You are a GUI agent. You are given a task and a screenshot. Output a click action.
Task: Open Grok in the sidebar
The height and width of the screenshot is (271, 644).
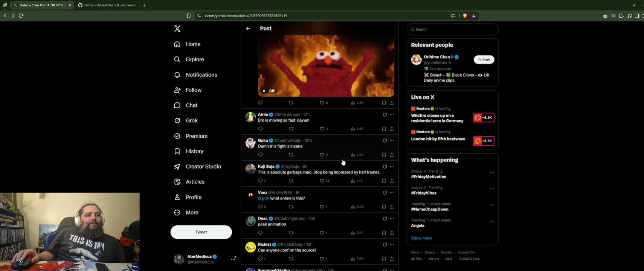(186, 120)
